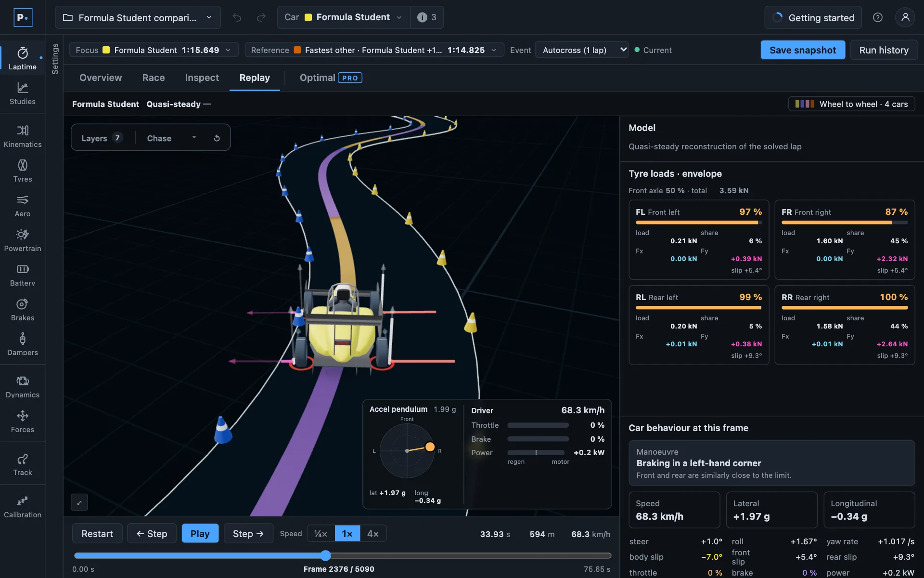This screenshot has height=578, width=924.
Task: Open the Kinematics sidebar section
Action: click(x=23, y=136)
